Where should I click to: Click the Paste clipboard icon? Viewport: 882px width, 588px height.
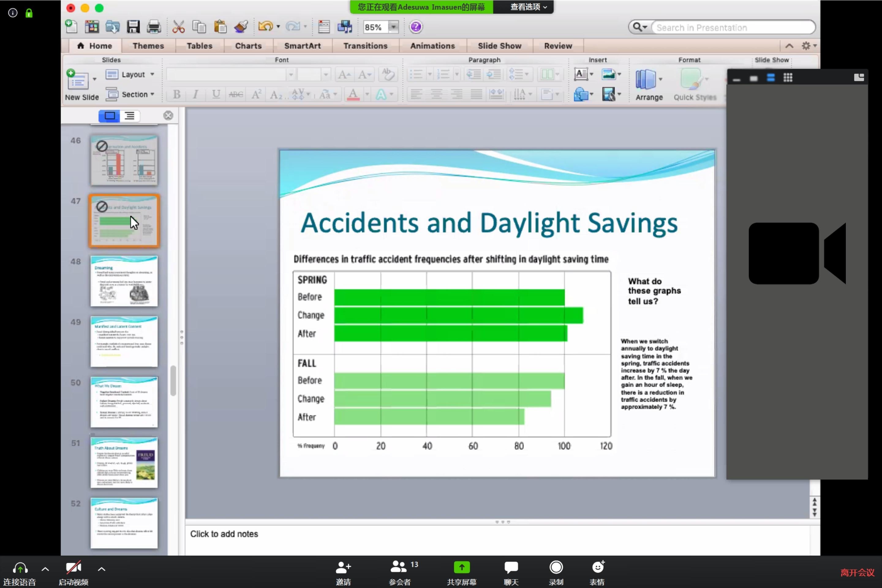(220, 27)
